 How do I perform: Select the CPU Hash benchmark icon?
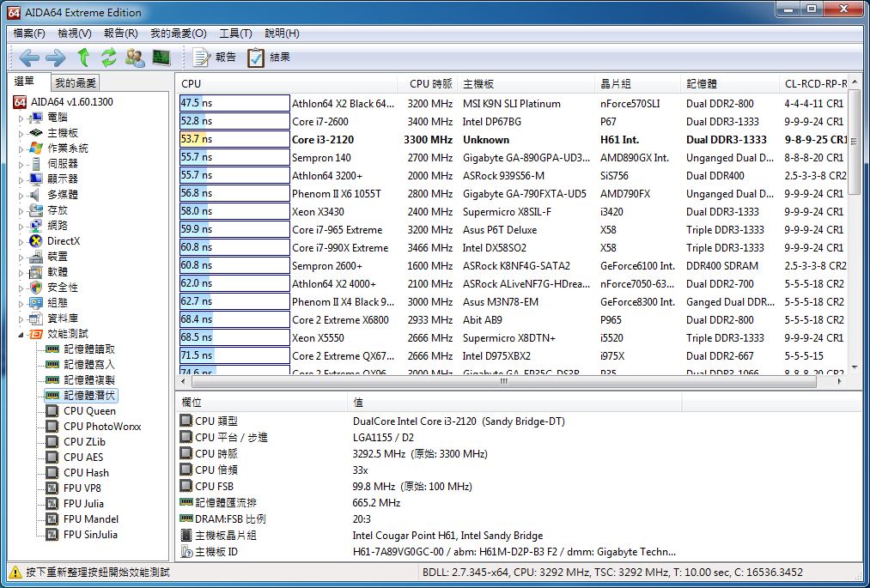click(x=52, y=473)
